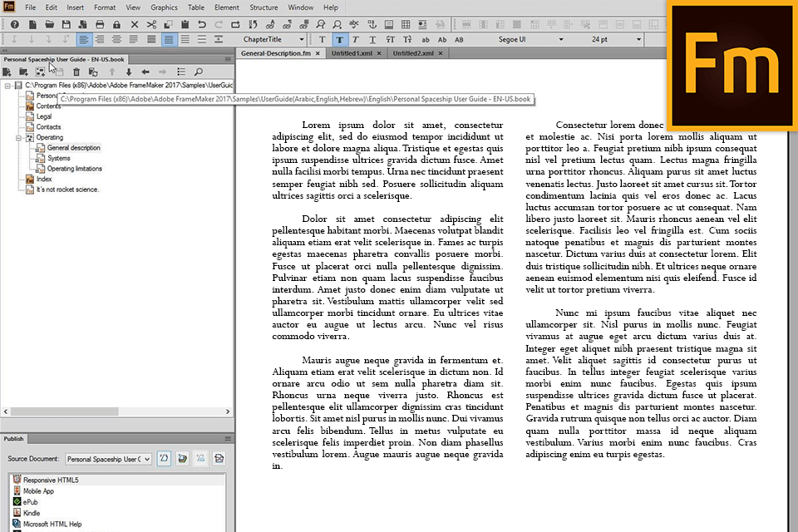Click the lock icon in toolbar
The image size is (798, 532).
(116, 24)
